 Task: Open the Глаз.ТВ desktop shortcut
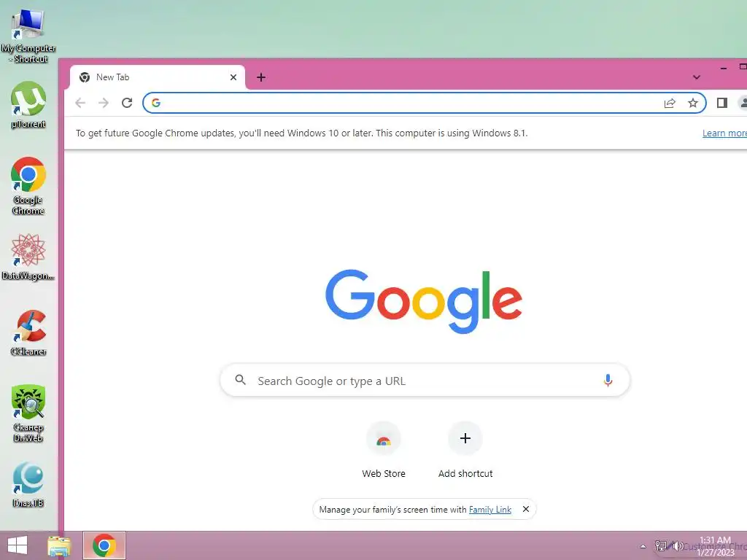28,485
